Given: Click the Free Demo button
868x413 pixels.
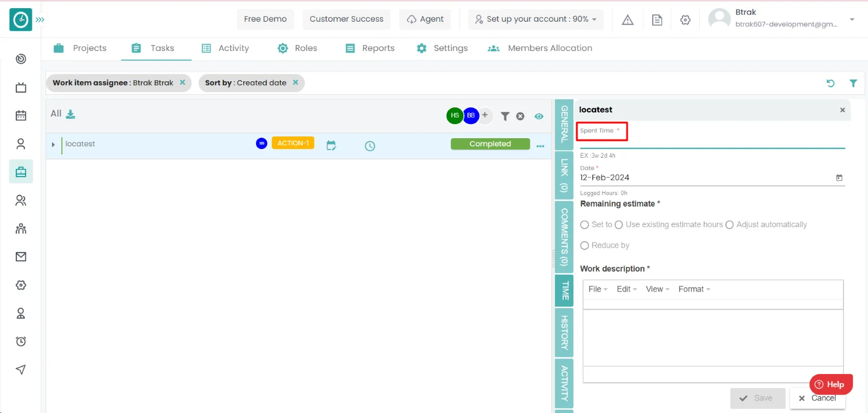Looking at the screenshot, I should [x=265, y=19].
